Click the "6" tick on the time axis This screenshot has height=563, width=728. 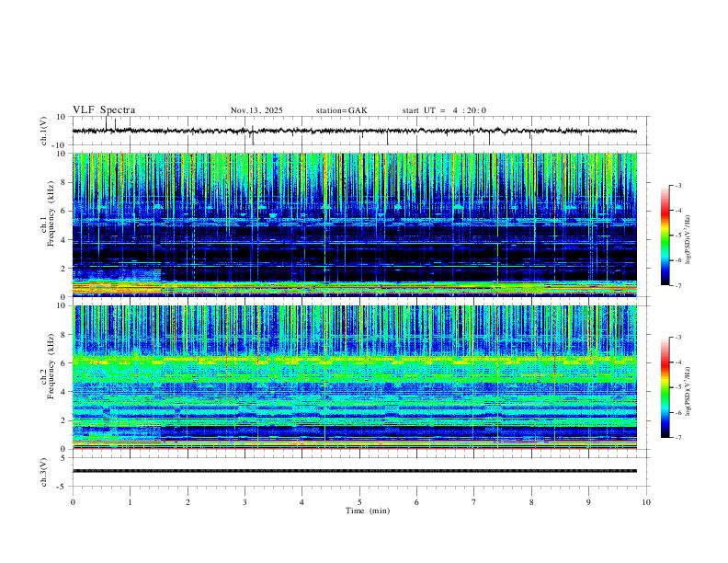417,502
